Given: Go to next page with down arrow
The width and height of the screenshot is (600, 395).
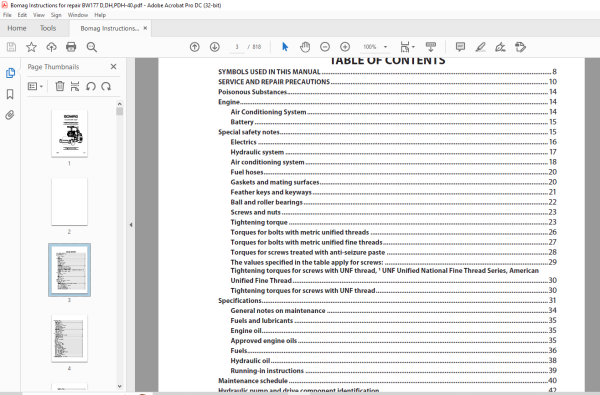Looking at the screenshot, I should [215, 47].
